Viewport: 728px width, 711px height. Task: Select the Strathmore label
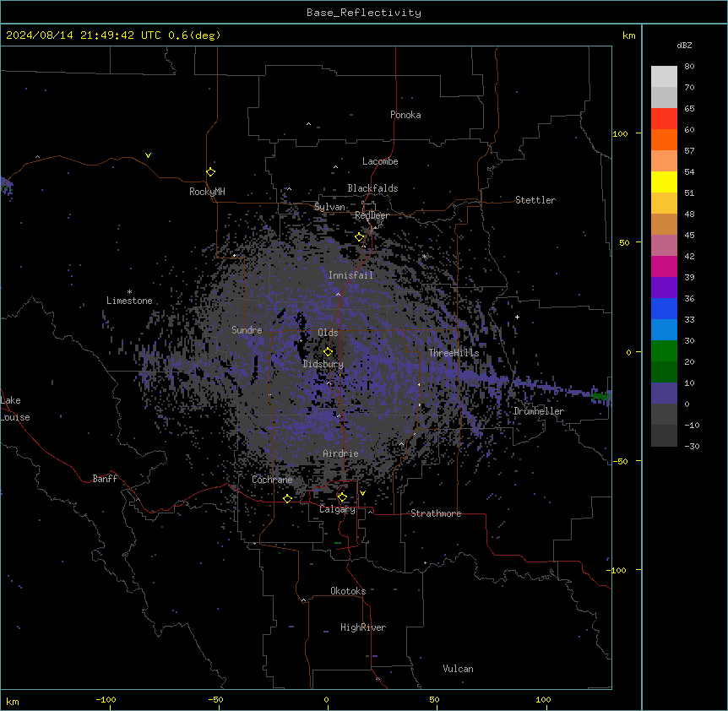[436, 513]
